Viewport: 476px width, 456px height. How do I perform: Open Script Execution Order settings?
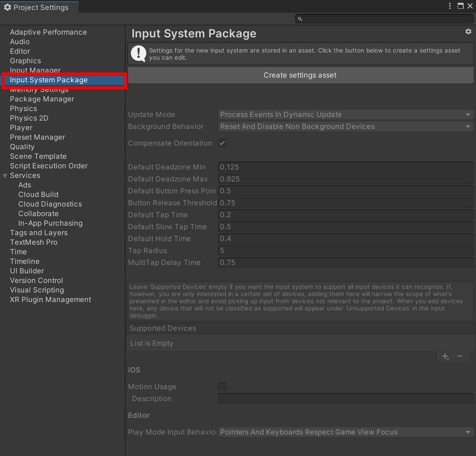pyautogui.click(x=49, y=166)
